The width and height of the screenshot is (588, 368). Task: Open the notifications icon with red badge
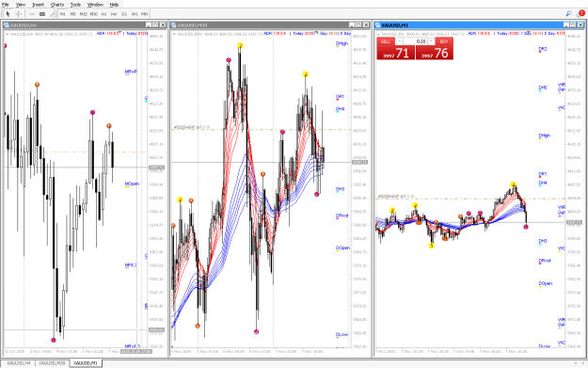point(580,13)
